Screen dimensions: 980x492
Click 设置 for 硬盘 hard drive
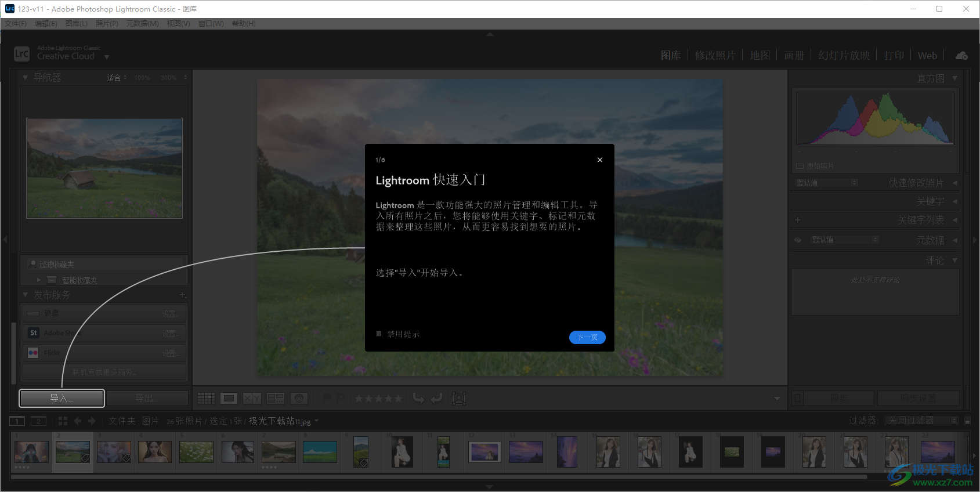(x=171, y=313)
